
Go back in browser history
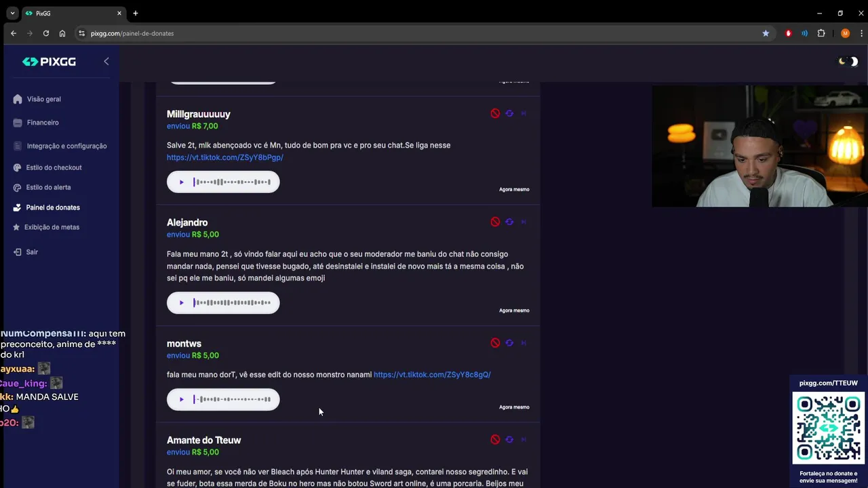(x=14, y=33)
